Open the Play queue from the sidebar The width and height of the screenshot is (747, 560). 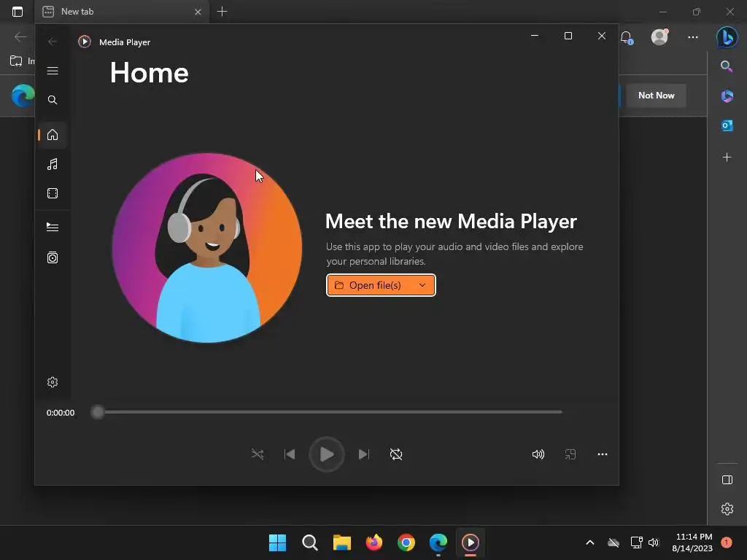point(53,227)
